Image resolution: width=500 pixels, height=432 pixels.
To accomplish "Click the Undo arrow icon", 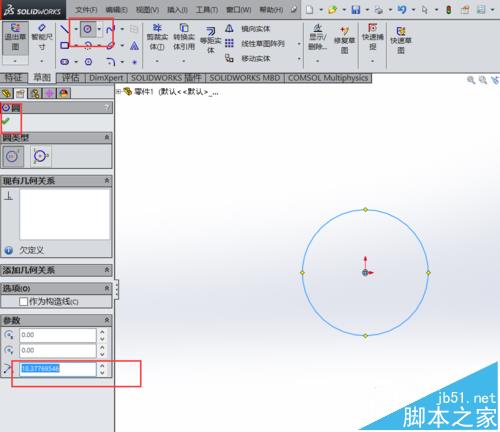I will tap(402, 10).
